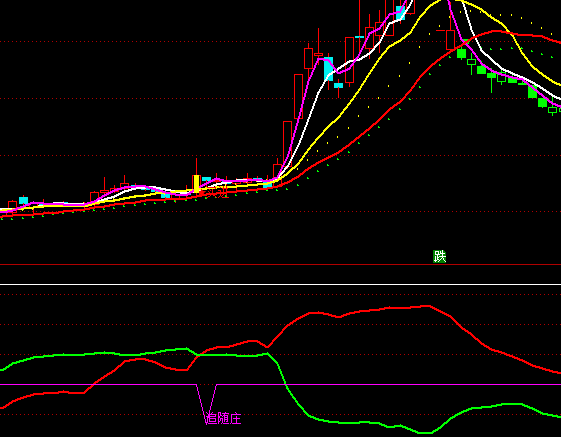
Task: Select the tall red hollow candle at breakout
Action: (287, 144)
